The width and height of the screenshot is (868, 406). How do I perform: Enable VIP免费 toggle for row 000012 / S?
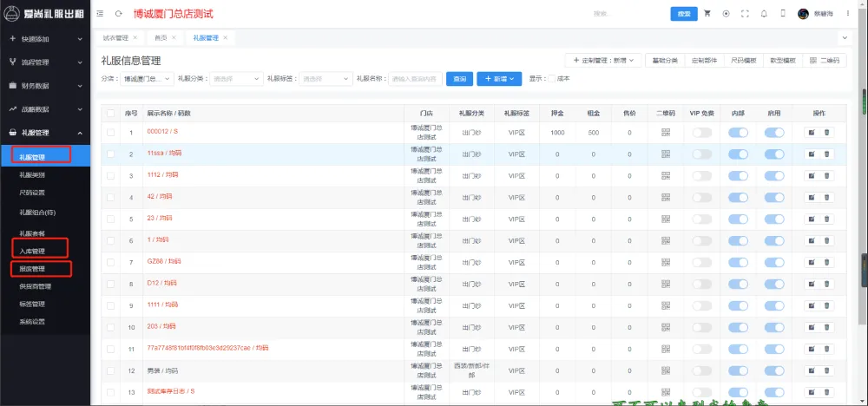pos(701,132)
